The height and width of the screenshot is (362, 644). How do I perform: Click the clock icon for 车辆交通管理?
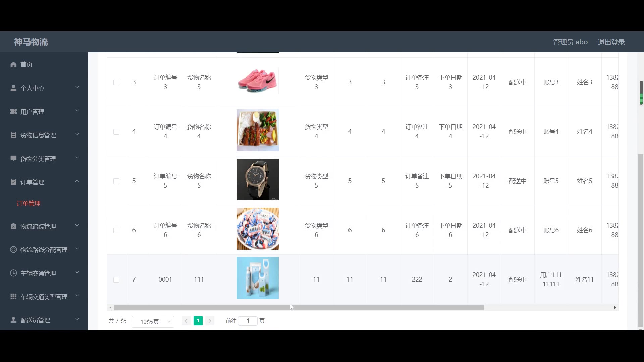[x=13, y=273]
